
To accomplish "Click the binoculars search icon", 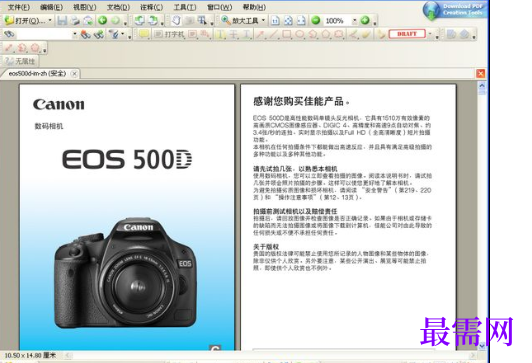I will click(9, 34).
